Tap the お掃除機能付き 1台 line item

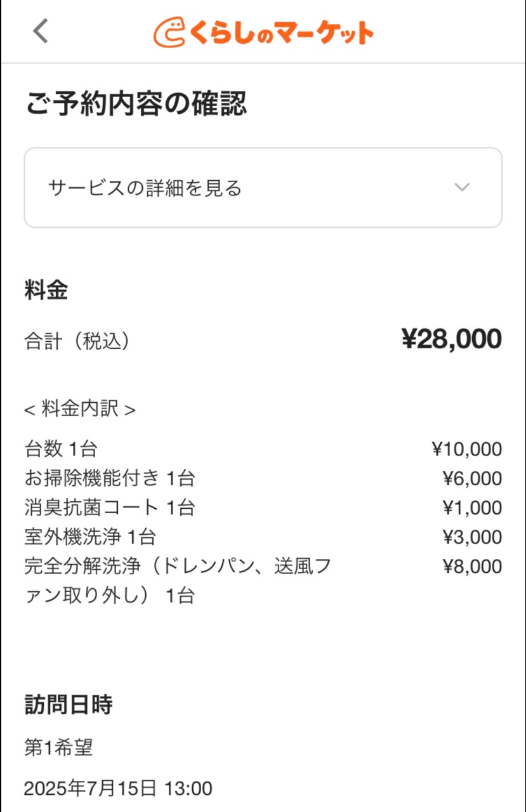109,478
